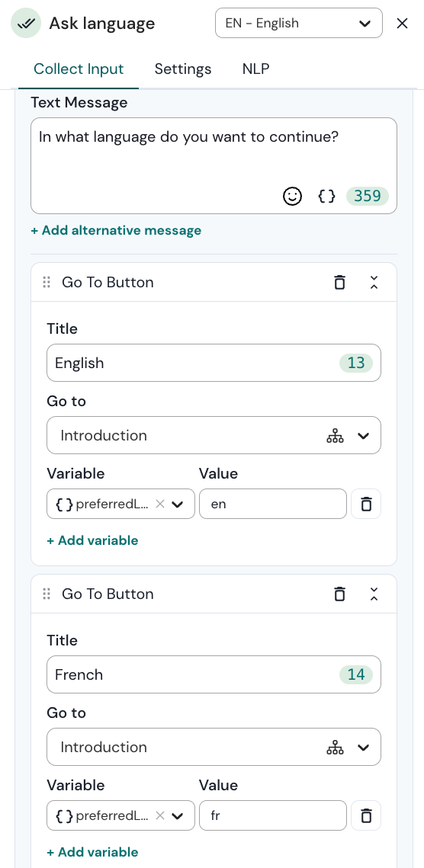Delete the French Go To Button card
424x868 pixels.
[340, 594]
